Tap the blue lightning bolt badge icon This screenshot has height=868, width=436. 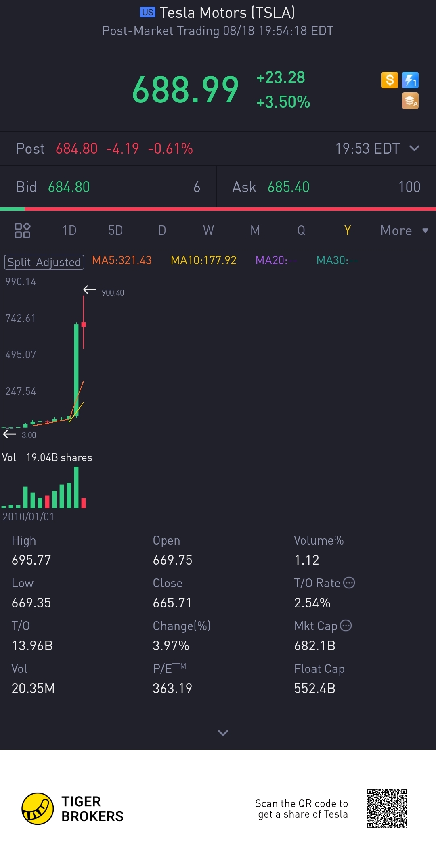click(410, 80)
